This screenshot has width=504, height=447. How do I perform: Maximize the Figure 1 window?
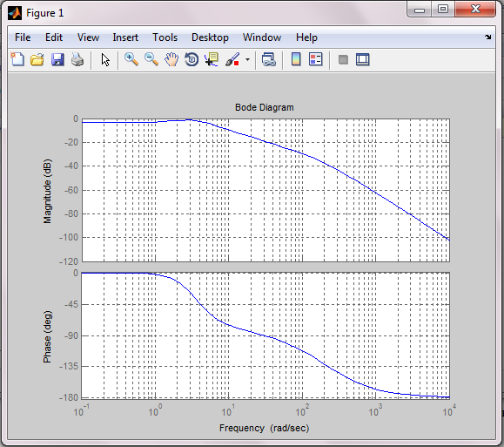(x=443, y=9)
